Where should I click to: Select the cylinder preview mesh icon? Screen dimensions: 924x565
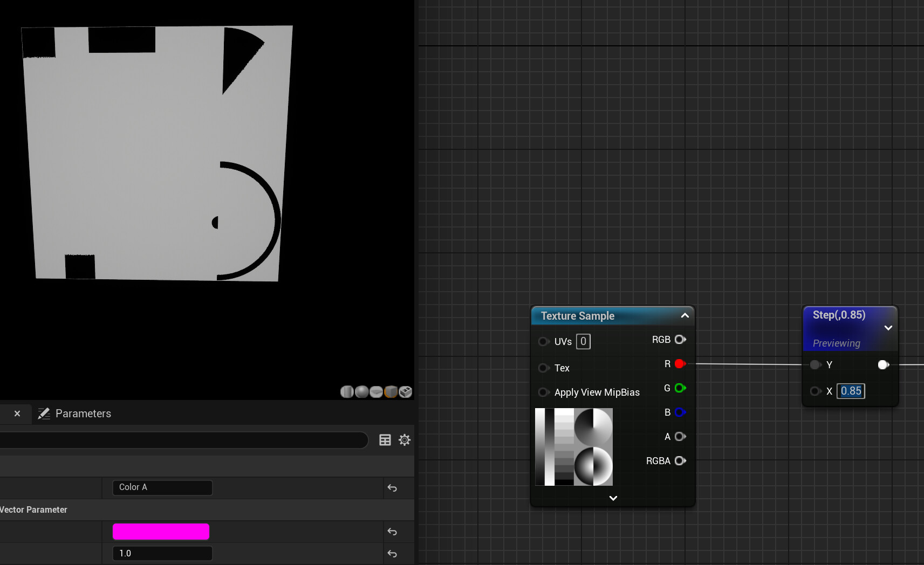[347, 392]
